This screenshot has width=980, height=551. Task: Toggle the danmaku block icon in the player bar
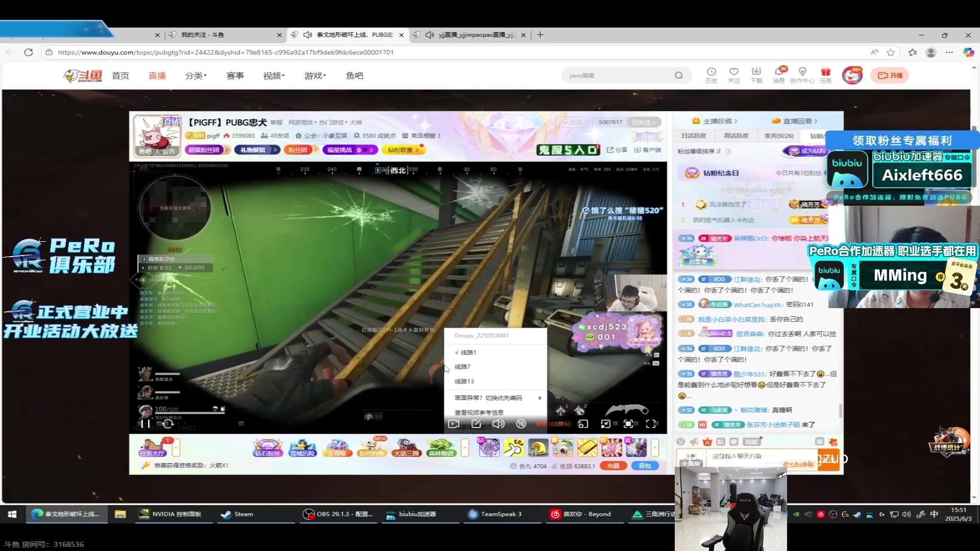click(521, 424)
